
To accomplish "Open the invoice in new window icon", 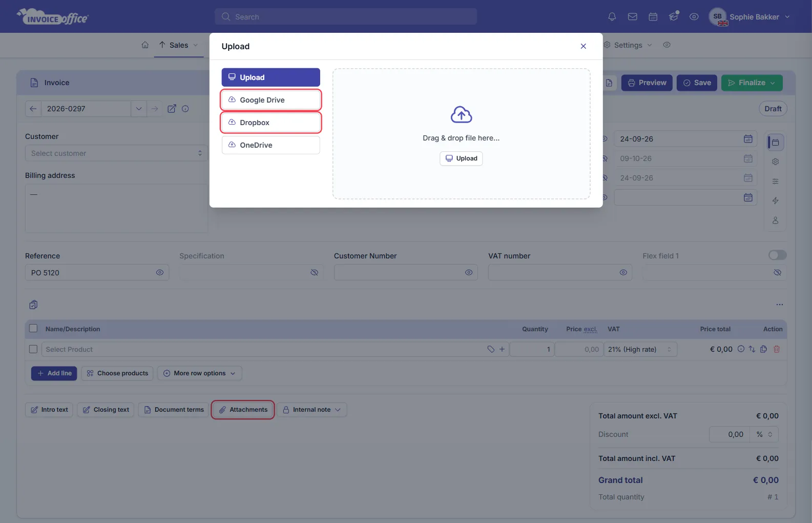I will click(x=172, y=109).
